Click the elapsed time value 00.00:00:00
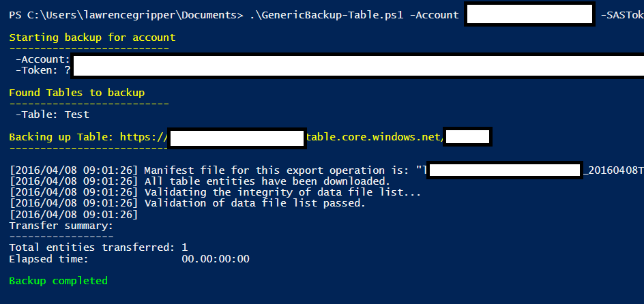 click(x=216, y=258)
